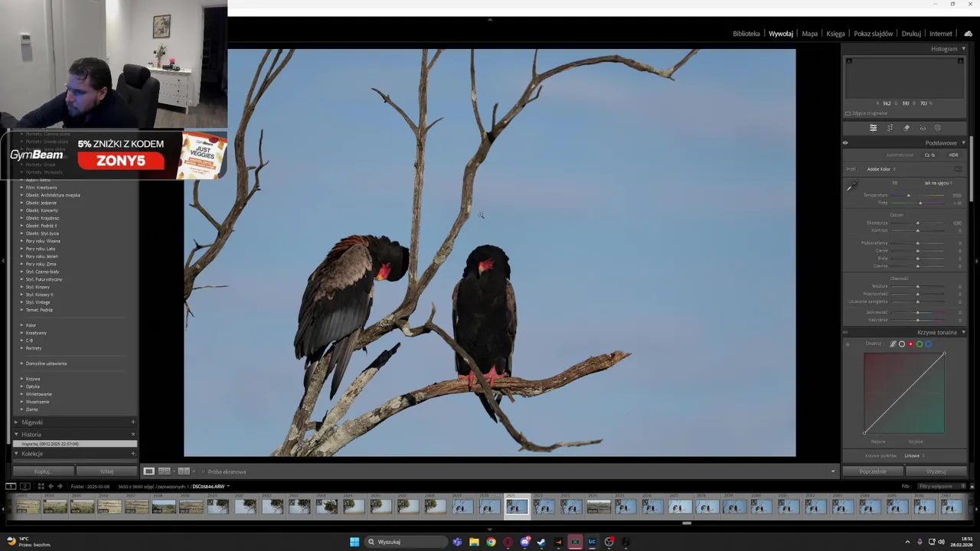Open white balance 'Jak na ujęciu' dropdown

[938, 183]
